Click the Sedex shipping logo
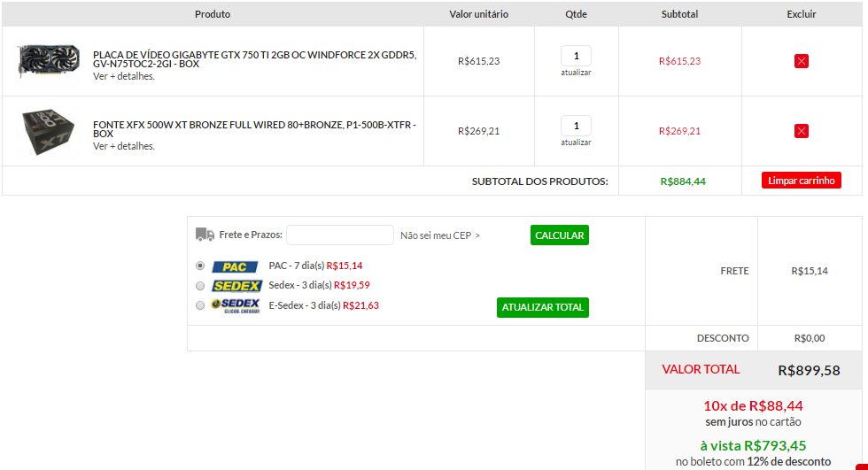This screenshot has width=868, height=470. tap(236, 286)
